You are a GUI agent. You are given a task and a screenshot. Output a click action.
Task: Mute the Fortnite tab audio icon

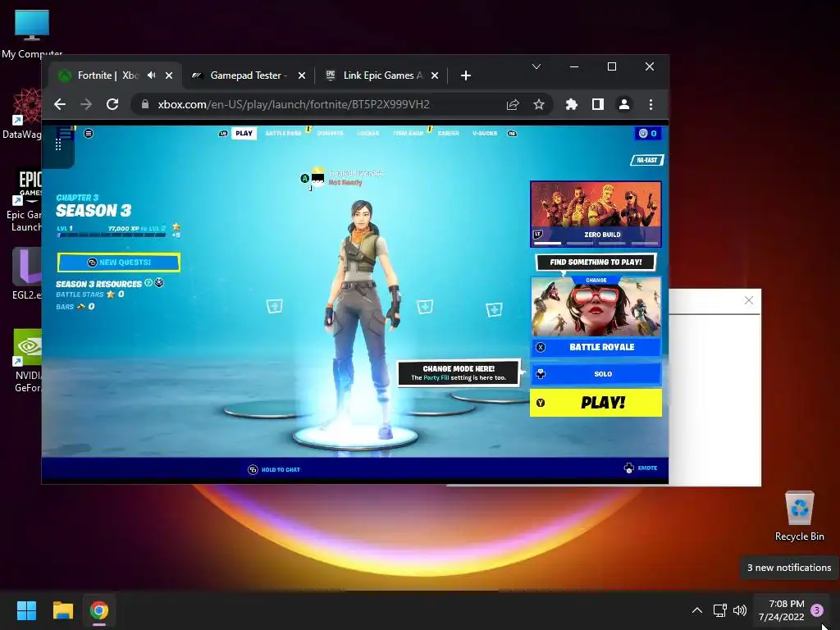pos(152,75)
